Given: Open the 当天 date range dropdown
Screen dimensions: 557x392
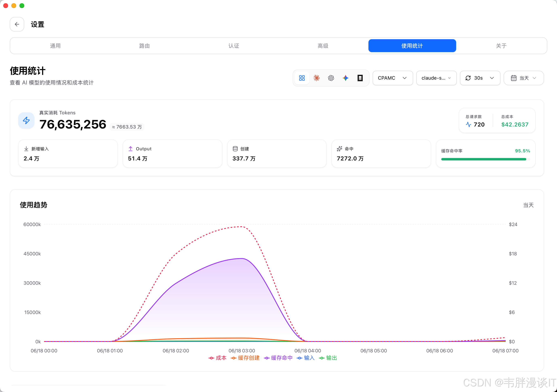Looking at the screenshot, I should click(x=524, y=78).
